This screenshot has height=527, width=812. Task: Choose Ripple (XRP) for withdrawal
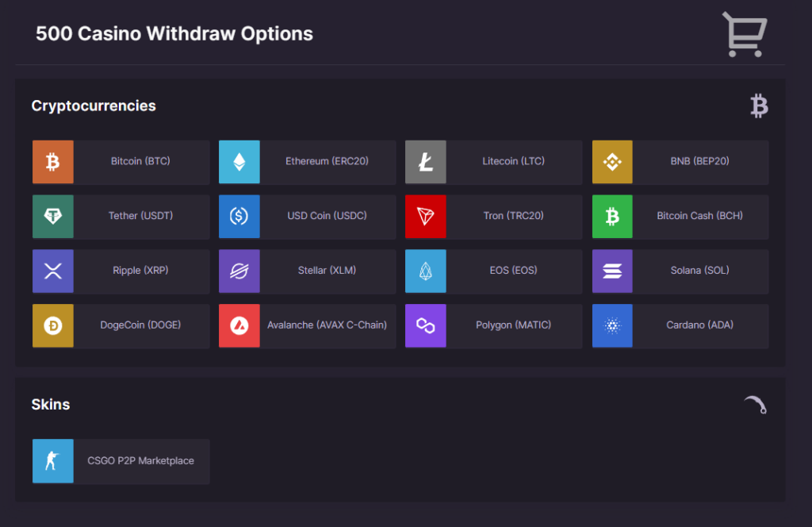point(140,271)
